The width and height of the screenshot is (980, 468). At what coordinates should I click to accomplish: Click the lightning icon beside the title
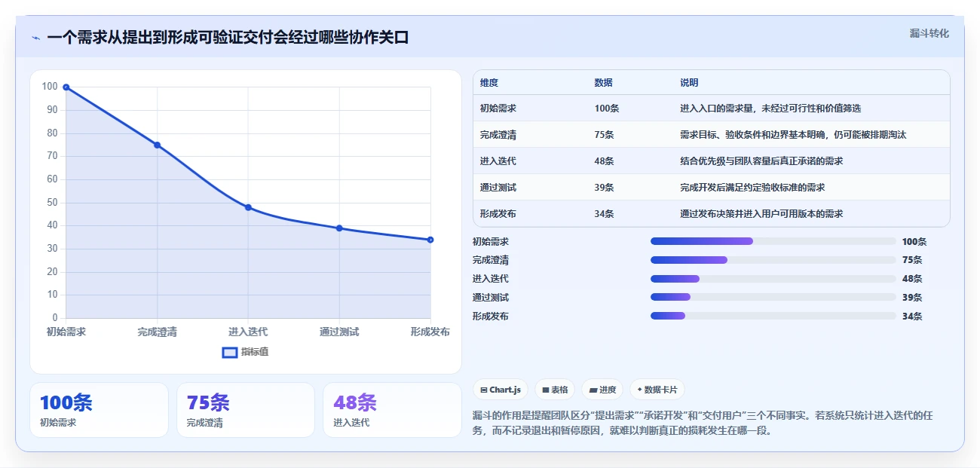[35, 38]
